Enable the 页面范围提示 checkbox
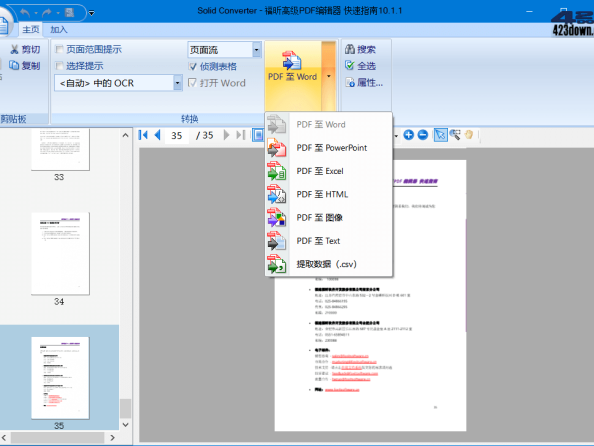 pos(59,49)
